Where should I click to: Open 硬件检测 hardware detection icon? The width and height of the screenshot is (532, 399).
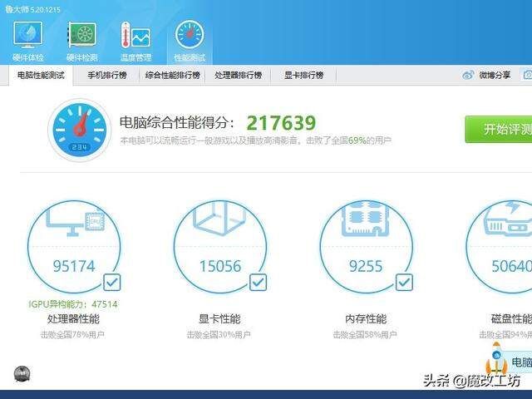click(81, 38)
